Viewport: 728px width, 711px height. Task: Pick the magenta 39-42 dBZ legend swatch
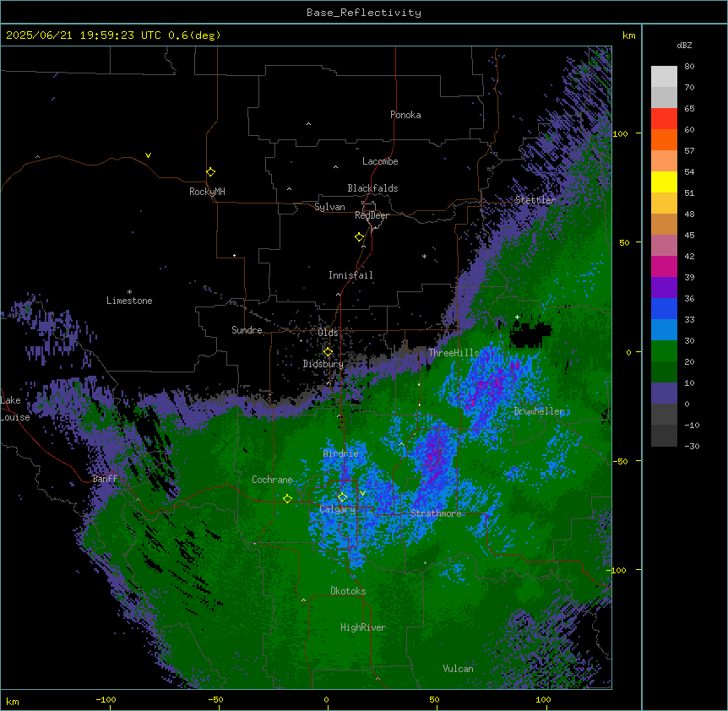664,266
